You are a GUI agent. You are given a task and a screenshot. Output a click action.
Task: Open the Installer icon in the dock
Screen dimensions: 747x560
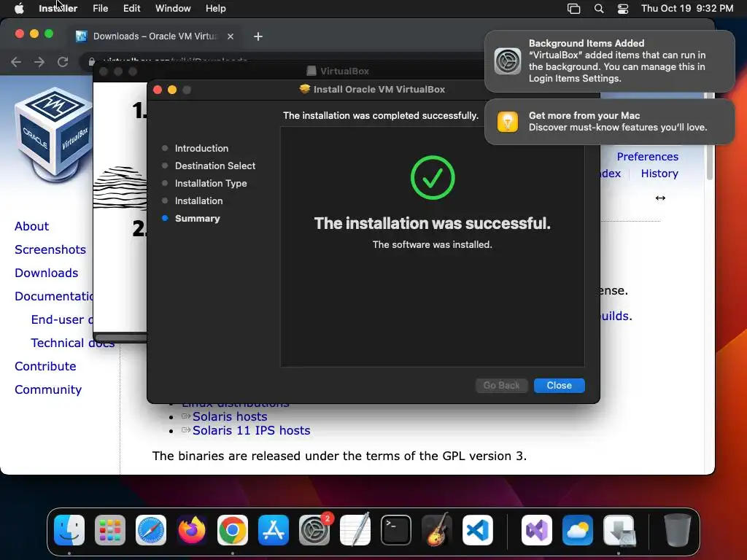[619, 530]
